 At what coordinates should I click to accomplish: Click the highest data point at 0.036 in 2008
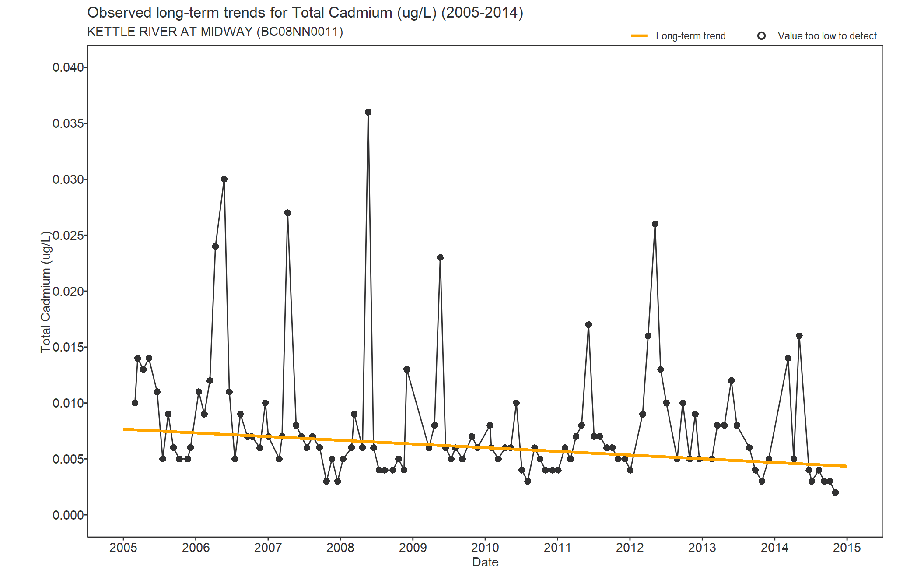point(368,112)
